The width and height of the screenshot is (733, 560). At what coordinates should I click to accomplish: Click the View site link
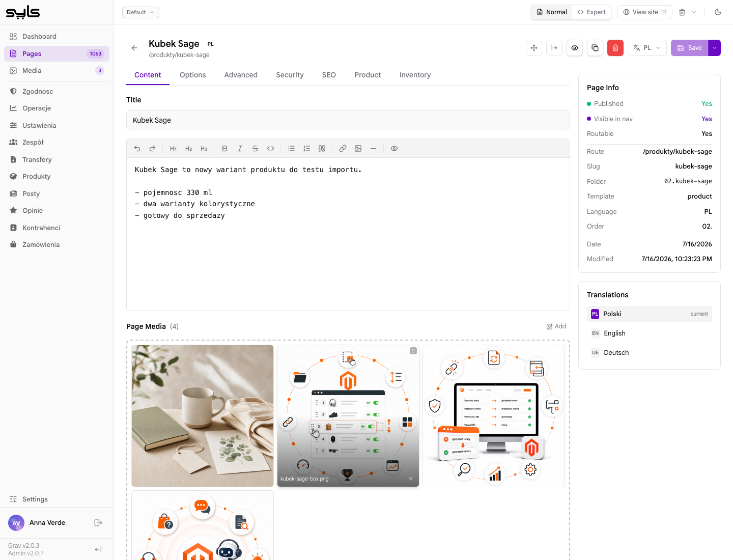pos(645,12)
